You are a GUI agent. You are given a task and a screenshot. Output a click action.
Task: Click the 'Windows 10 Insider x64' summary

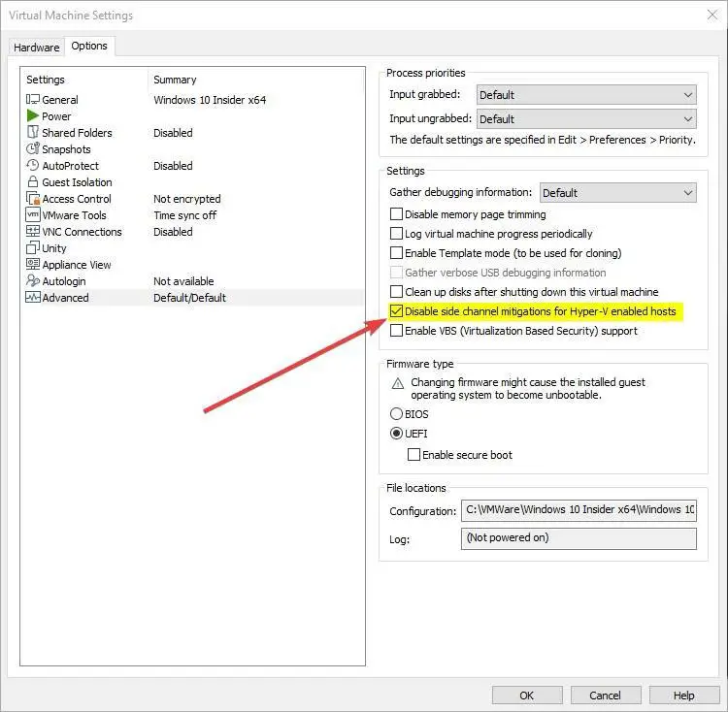[210, 100]
